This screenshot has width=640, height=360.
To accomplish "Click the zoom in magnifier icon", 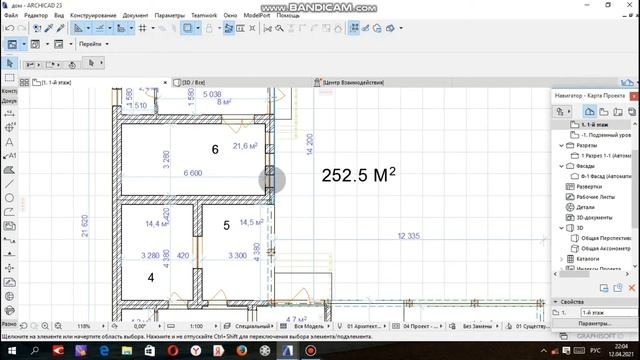I will pos(45,326).
